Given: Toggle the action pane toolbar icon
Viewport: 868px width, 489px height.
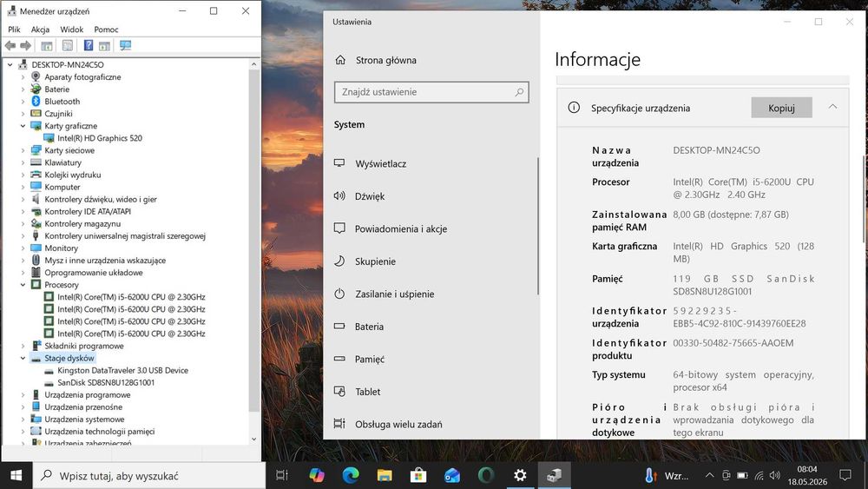Looking at the screenshot, I should click(x=105, y=45).
